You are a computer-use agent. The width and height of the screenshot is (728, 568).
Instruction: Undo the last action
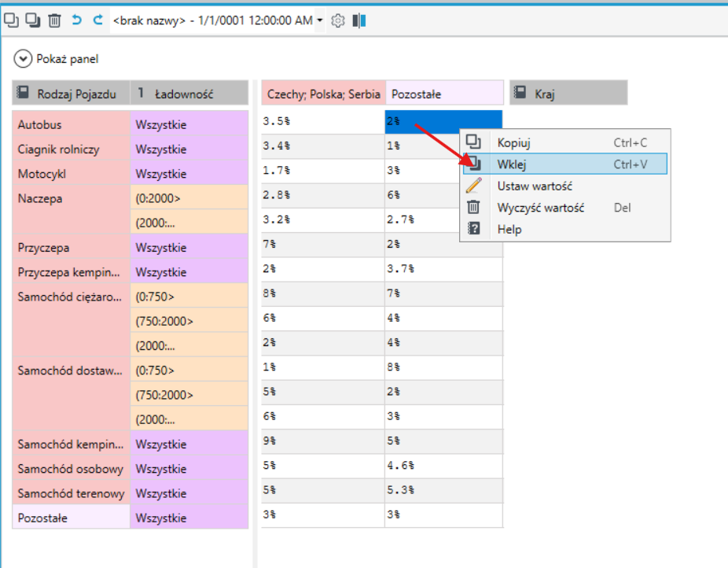pos(76,20)
